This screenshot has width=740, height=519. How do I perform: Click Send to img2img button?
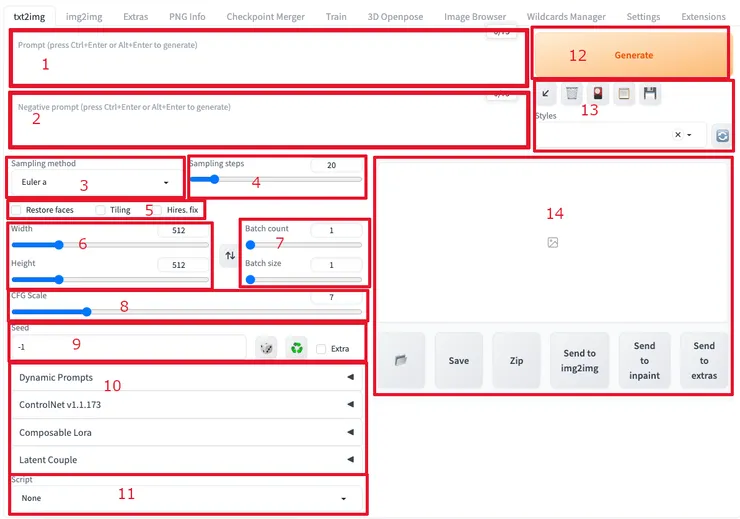point(580,360)
